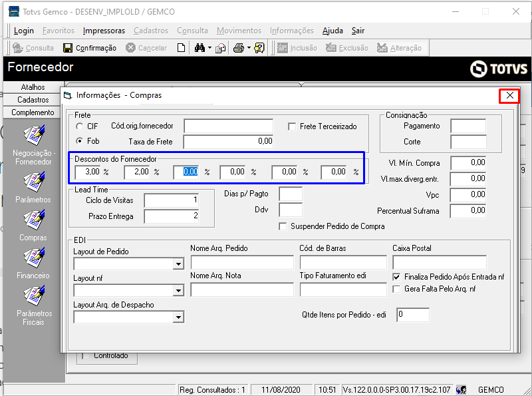Open Negociação - Fornecedor shortcut icon
This screenshot has height=396, width=532.
[35, 135]
